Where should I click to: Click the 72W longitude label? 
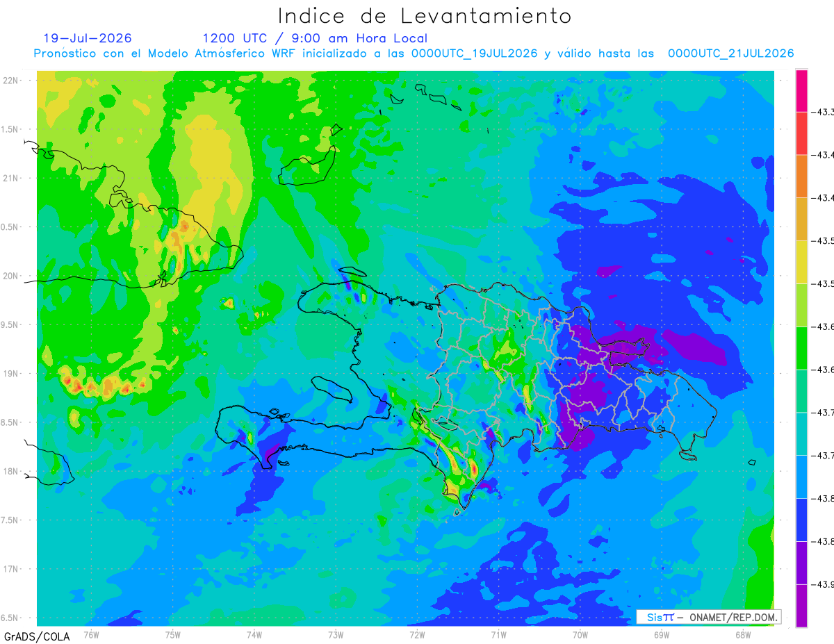417,635
